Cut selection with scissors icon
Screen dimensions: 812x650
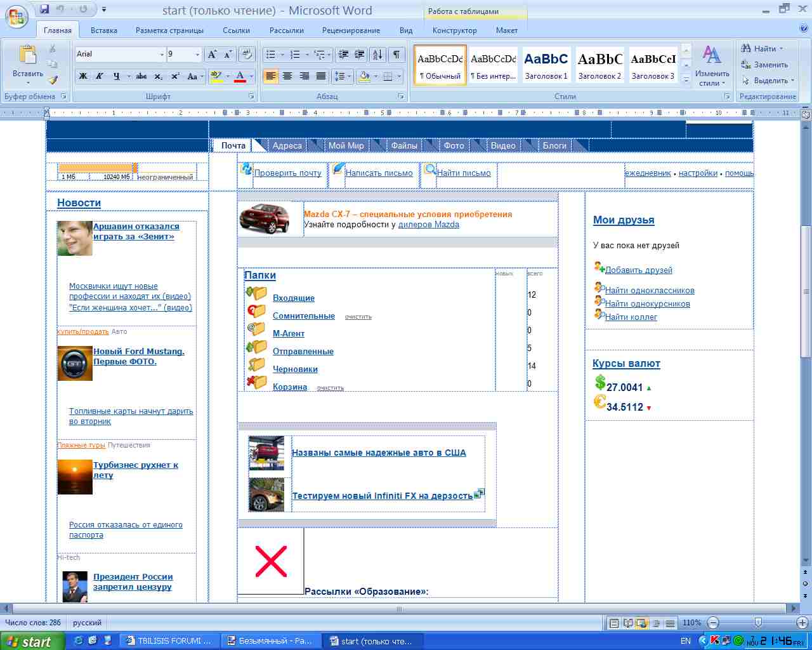point(53,49)
